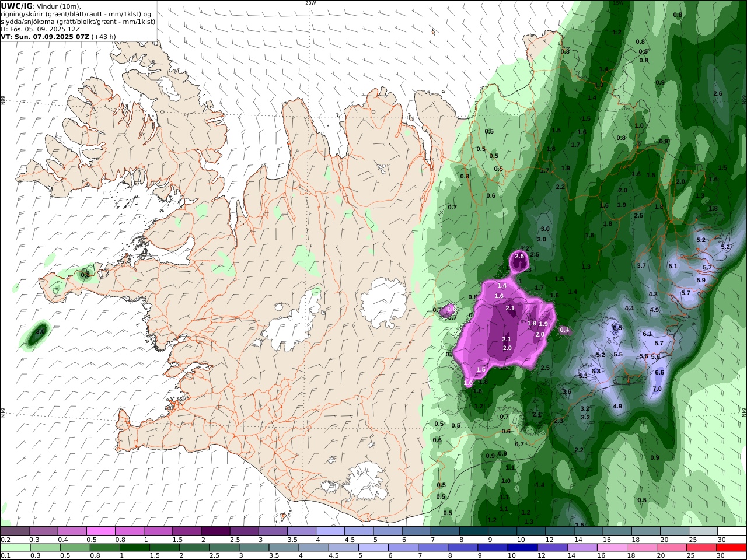Click the 5.3 precipitation value
Image resolution: width=747 pixels, height=560 pixels.
point(582,376)
